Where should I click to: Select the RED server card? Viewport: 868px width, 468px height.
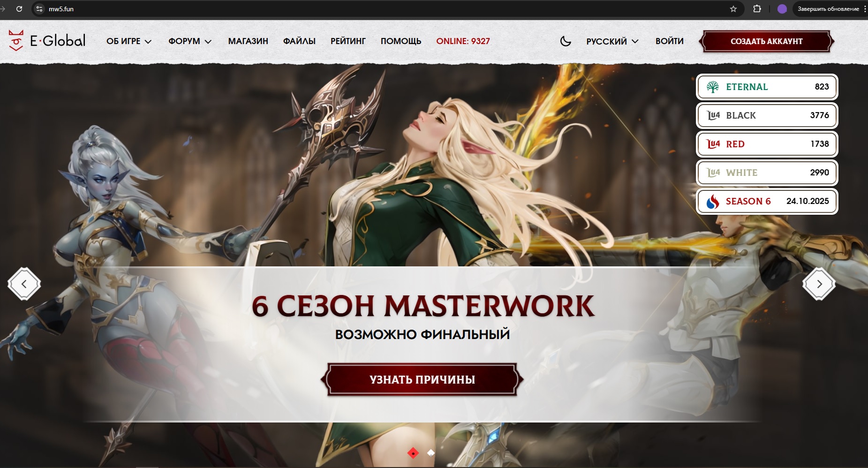coord(767,144)
